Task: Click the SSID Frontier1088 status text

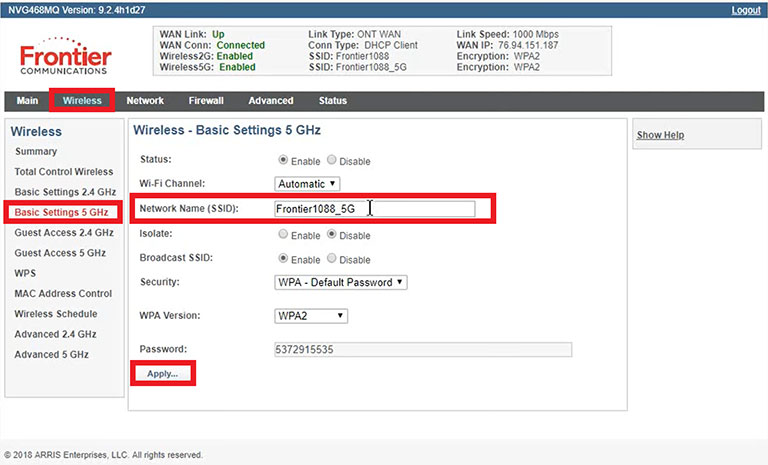Action: coord(349,56)
